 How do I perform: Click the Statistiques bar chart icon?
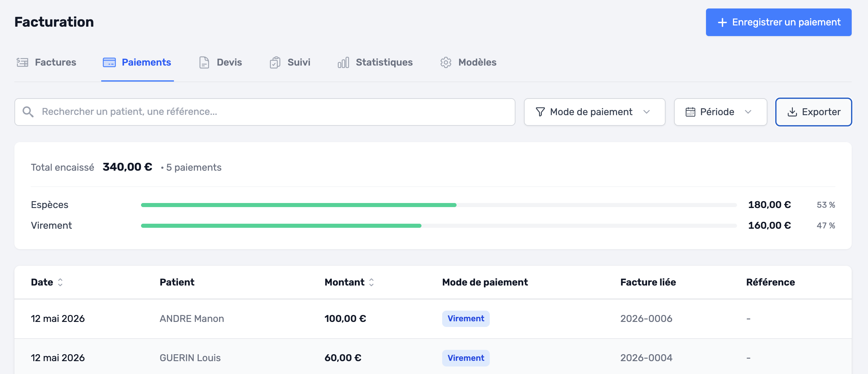pyautogui.click(x=343, y=62)
